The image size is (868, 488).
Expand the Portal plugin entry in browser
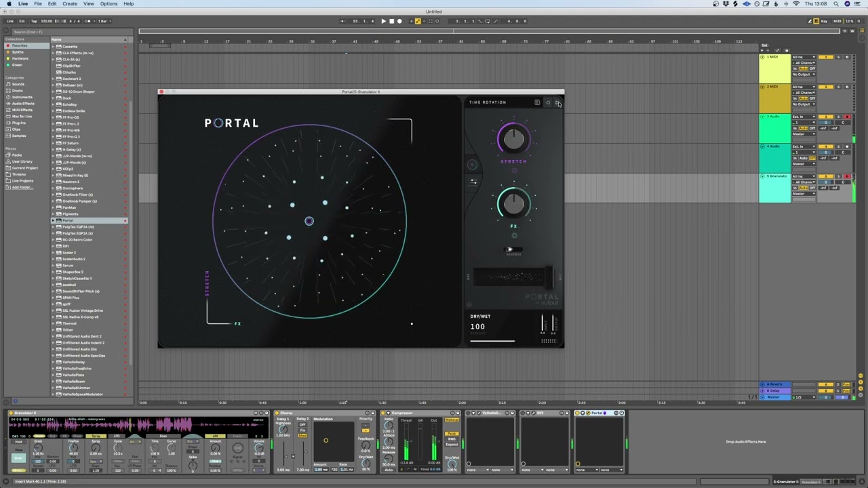click(54, 220)
